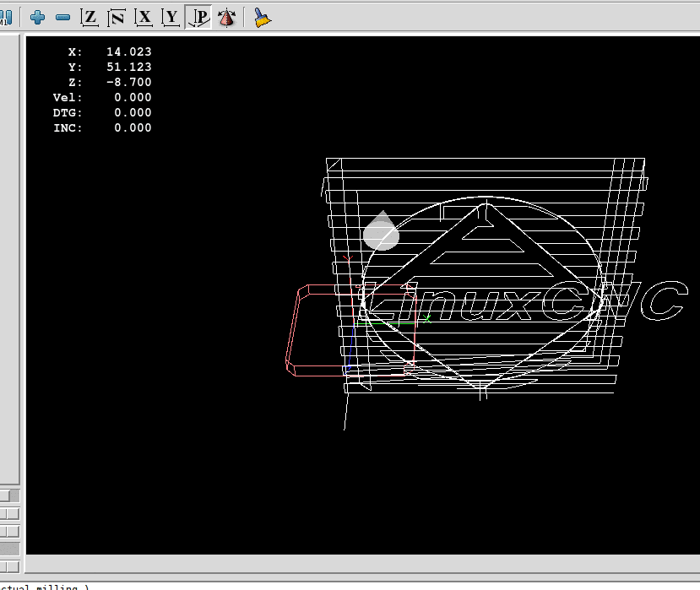The height and width of the screenshot is (590, 700).
Task: Click the LinuxCNC text in the toolpath preview
Action: (x=524, y=302)
